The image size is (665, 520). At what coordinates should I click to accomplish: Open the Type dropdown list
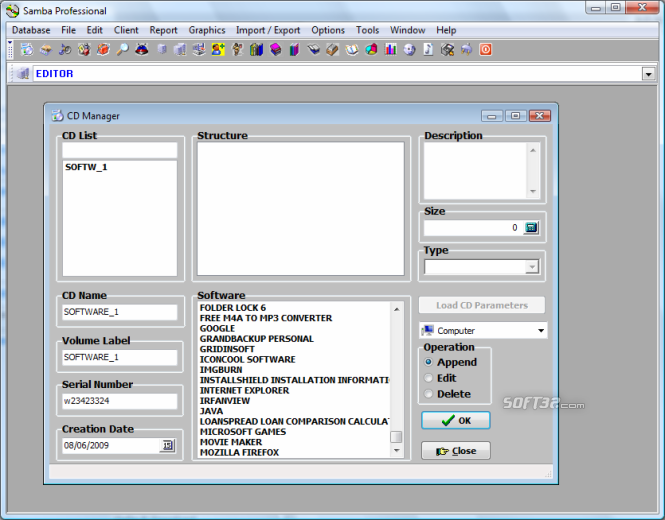pos(532,267)
